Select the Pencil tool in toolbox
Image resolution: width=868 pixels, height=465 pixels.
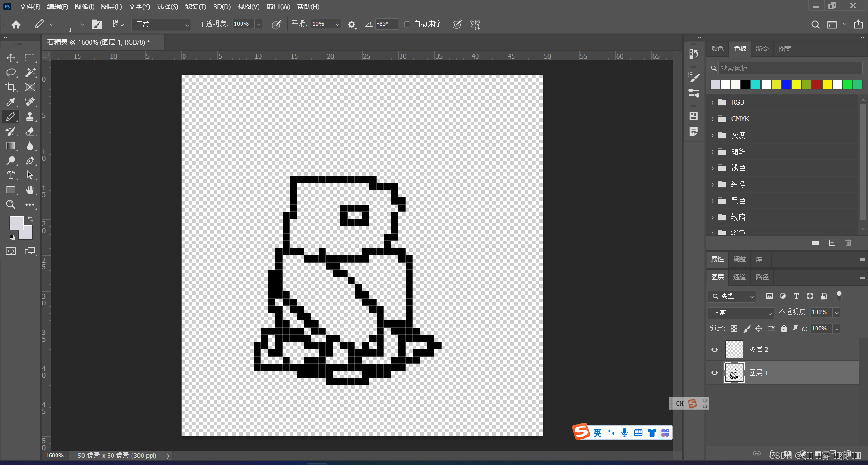point(11,117)
